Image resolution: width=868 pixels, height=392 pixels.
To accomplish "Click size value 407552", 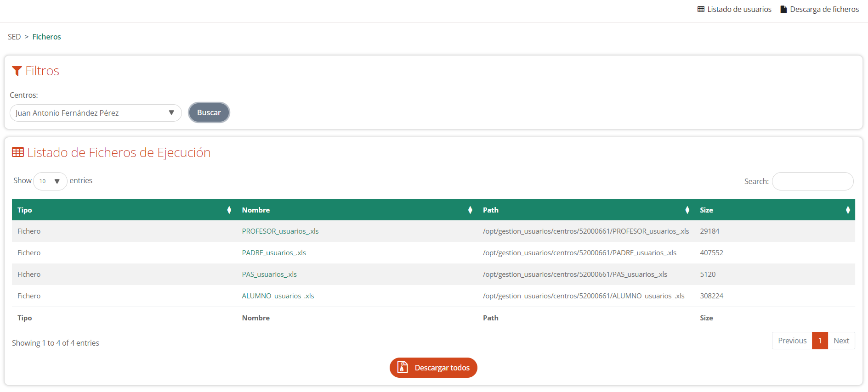I will (711, 253).
